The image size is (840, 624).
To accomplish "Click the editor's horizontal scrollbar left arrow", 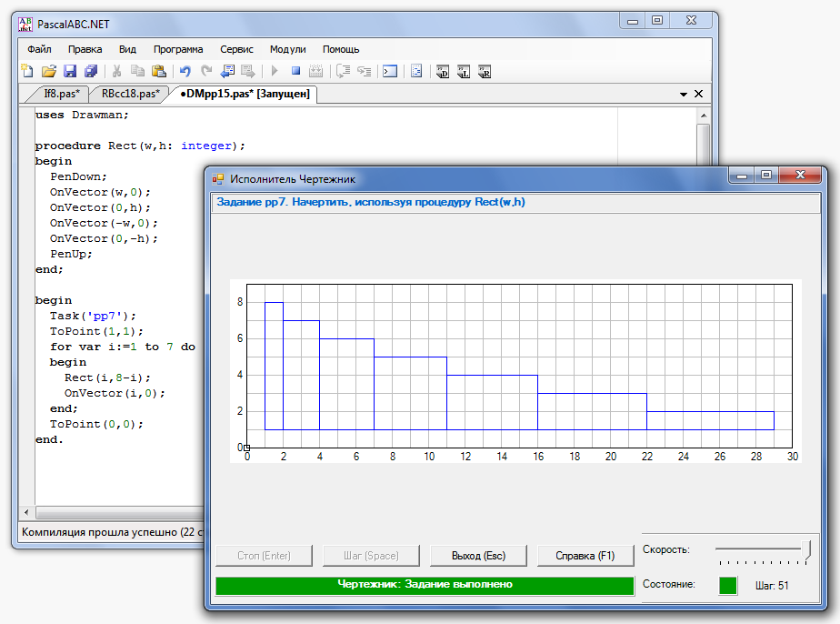I will 27,514.
